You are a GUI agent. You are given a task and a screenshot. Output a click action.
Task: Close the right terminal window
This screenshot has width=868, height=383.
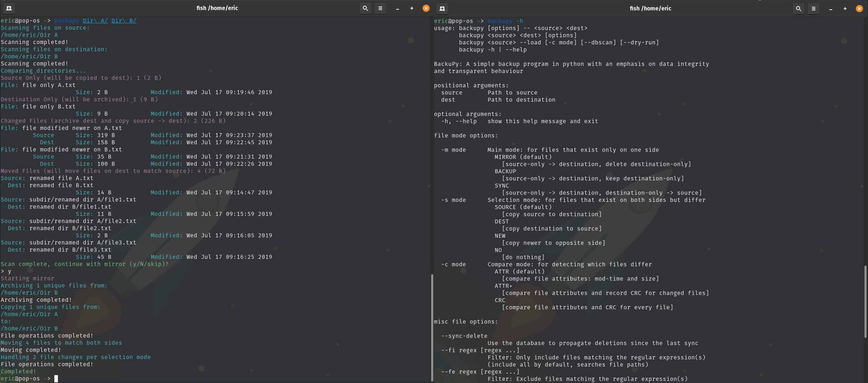point(859,8)
